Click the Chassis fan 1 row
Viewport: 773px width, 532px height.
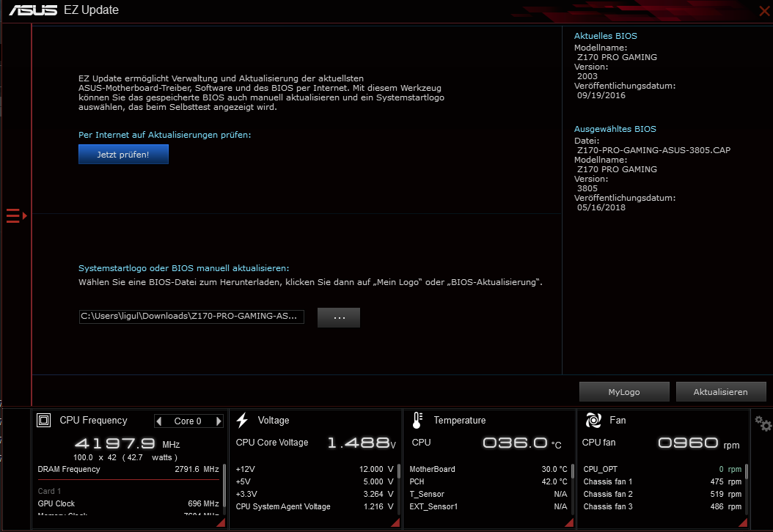(662, 481)
